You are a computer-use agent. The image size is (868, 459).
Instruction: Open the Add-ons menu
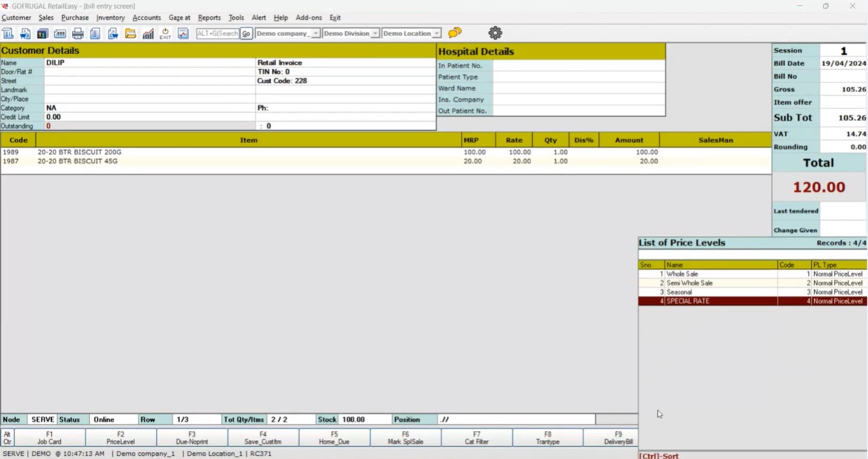pos(309,18)
